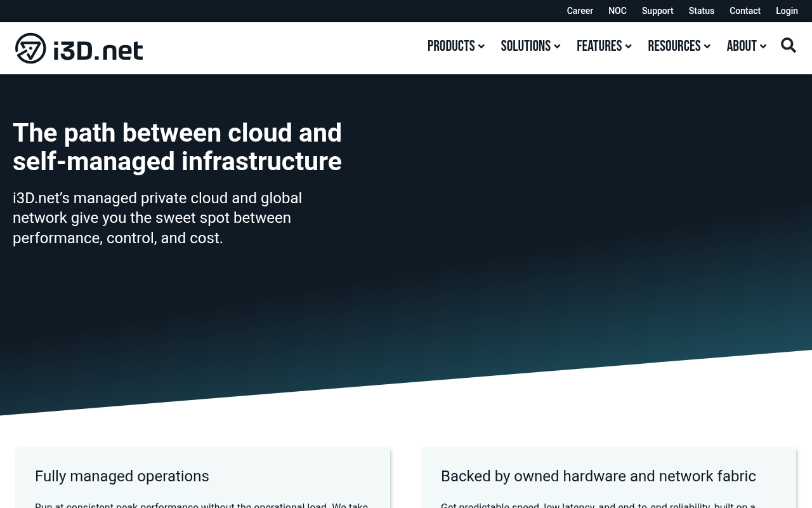The image size is (812, 508).
Task: Visit the Support page
Action: [x=657, y=11]
